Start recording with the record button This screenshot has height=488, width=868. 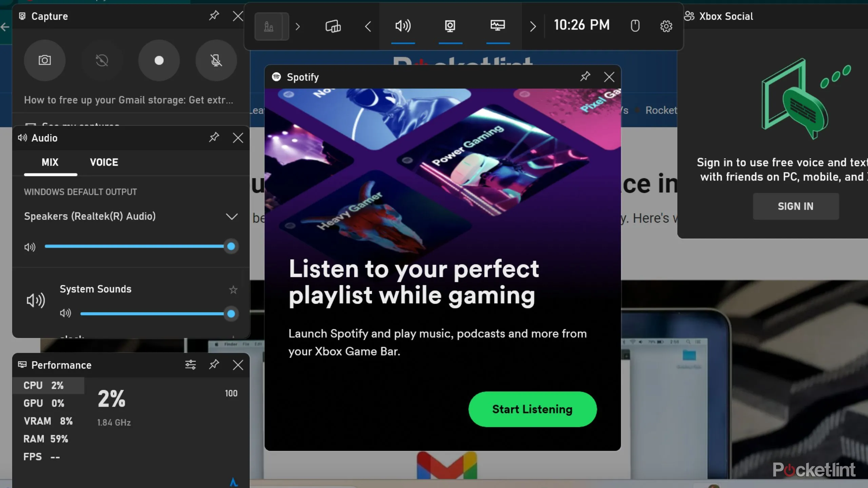[159, 60]
